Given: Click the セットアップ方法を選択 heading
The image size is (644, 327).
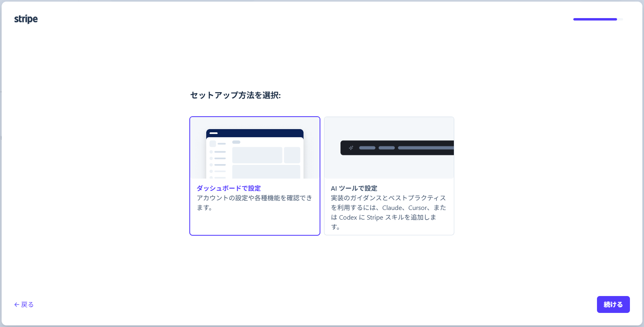Looking at the screenshot, I should (x=236, y=95).
